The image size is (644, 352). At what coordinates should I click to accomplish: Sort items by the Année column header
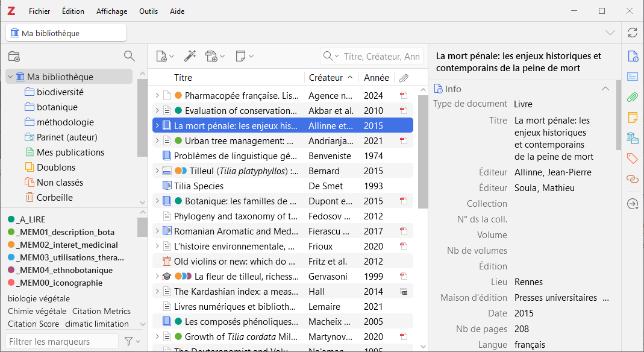click(376, 78)
